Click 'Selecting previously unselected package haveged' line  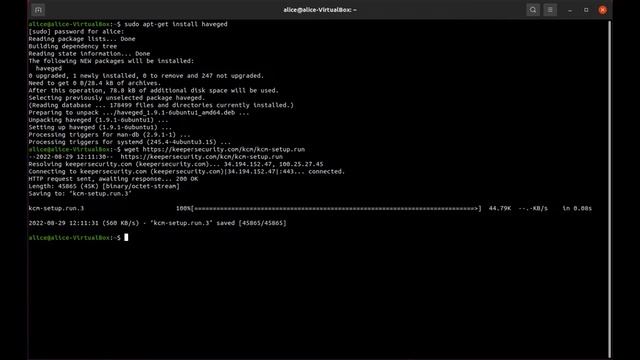pyautogui.click(x=117, y=98)
